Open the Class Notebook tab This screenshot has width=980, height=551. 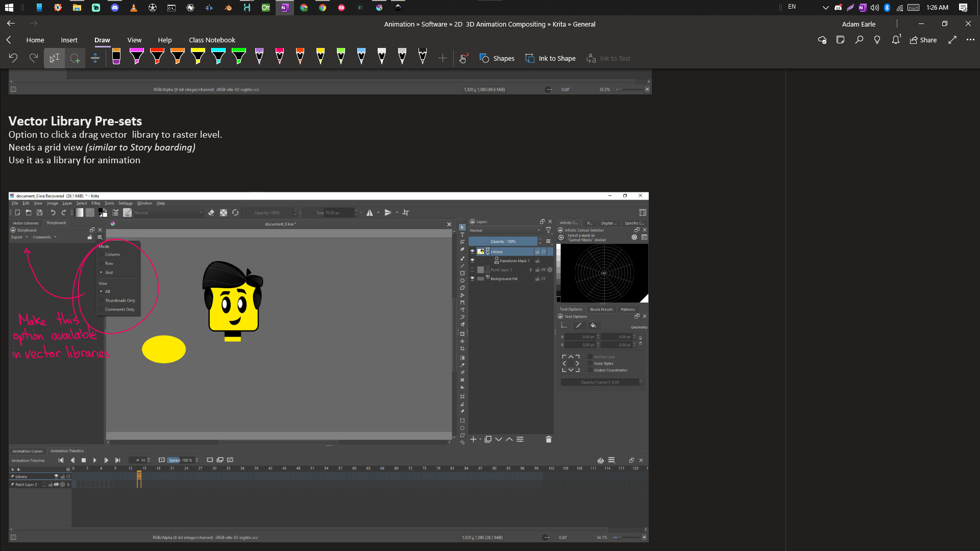[212, 40]
